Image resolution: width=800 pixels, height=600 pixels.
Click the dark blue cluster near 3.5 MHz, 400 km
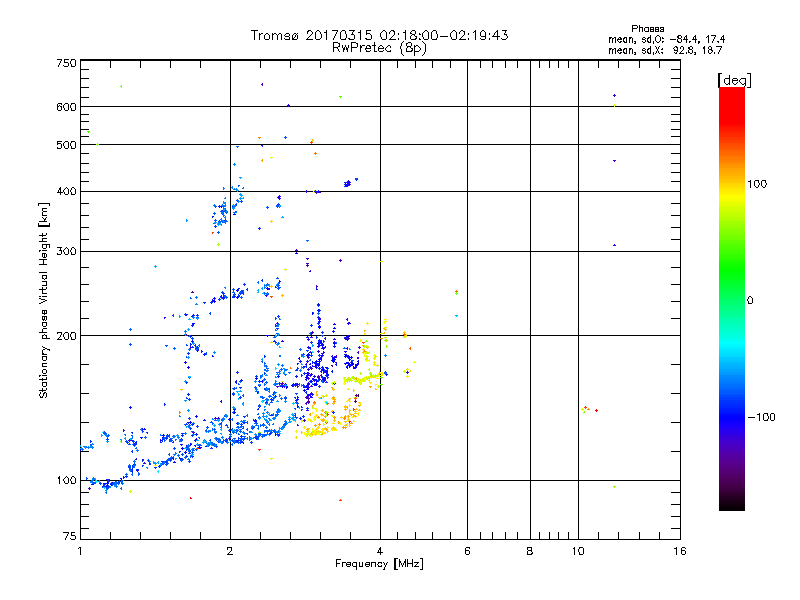click(349, 183)
